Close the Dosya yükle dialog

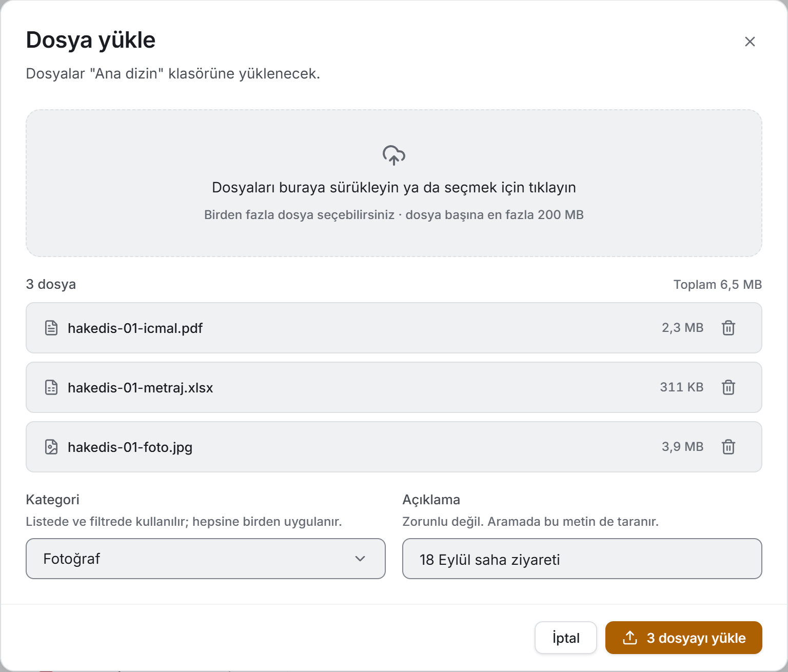(x=750, y=42)
